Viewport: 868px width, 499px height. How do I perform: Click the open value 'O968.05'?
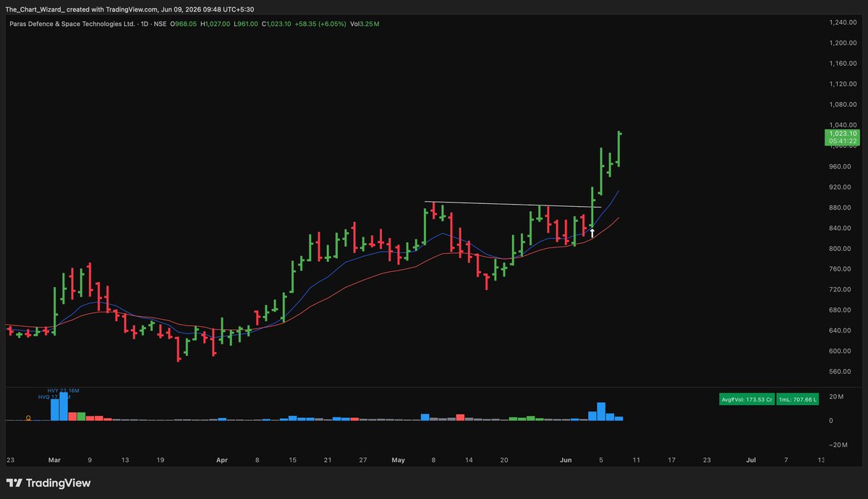184,24
